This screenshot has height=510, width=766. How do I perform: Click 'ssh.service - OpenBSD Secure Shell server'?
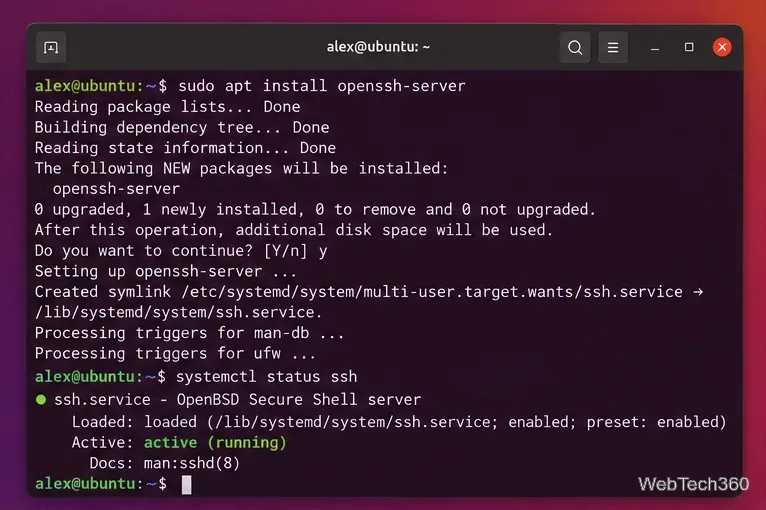tap(237, 400)
